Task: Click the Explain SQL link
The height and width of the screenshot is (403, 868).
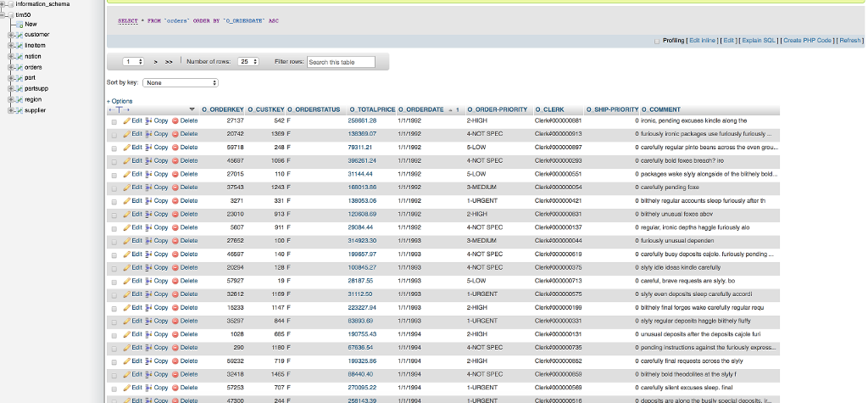Action: (x=759, y=41)
